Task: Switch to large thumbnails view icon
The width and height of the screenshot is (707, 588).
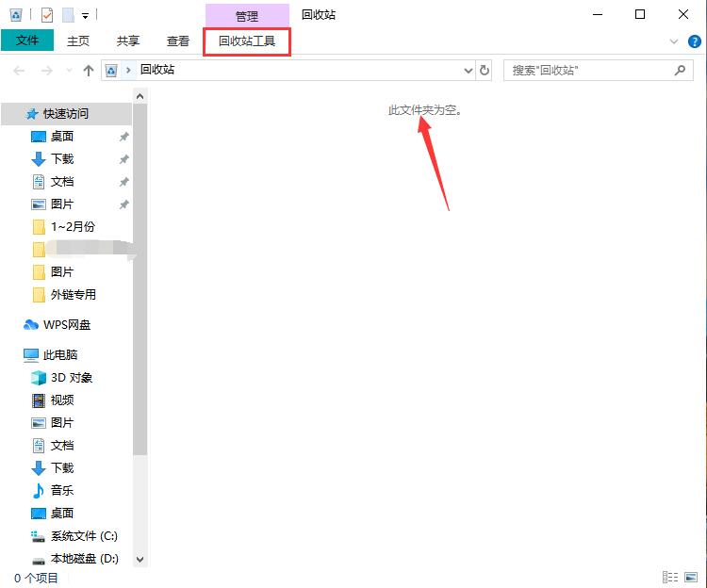Action: (x=691, y=578)
